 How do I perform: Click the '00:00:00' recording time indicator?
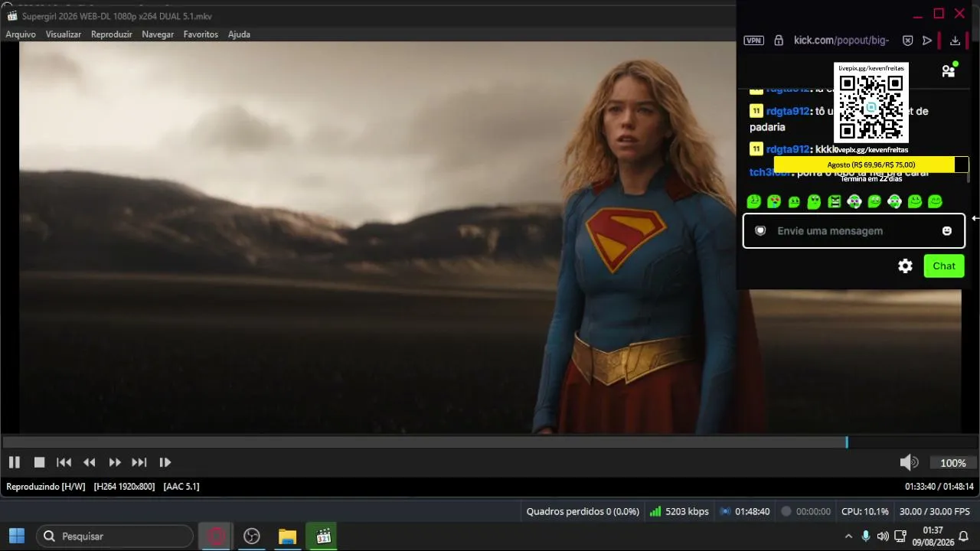pos(805,511)
